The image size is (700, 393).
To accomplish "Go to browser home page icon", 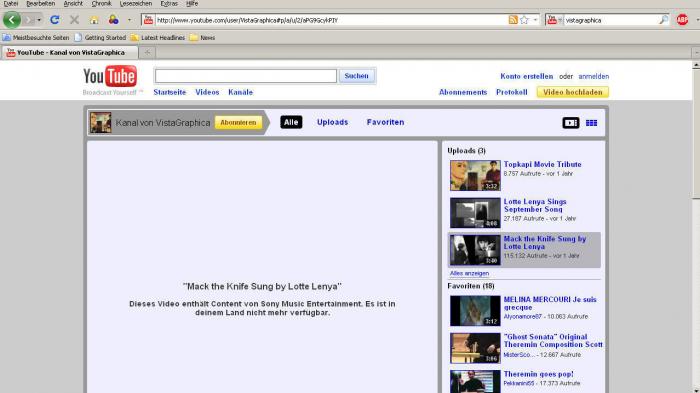I will [x=94, y=20].
